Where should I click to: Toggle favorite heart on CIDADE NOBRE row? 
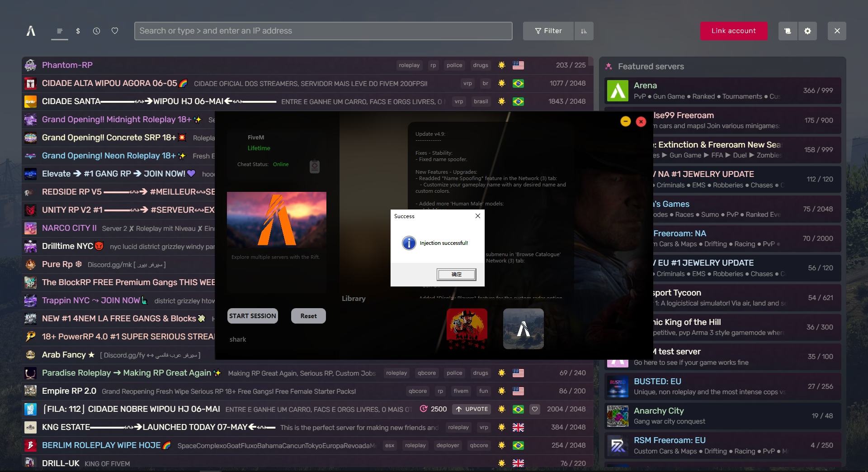point(535,409)
